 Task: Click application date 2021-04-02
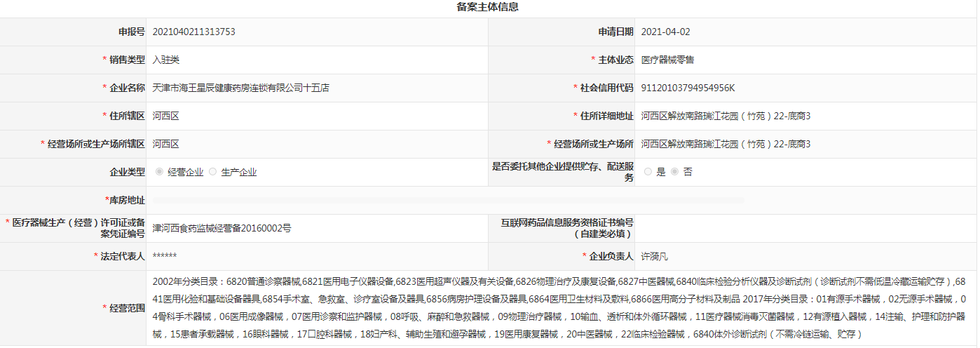666,32
